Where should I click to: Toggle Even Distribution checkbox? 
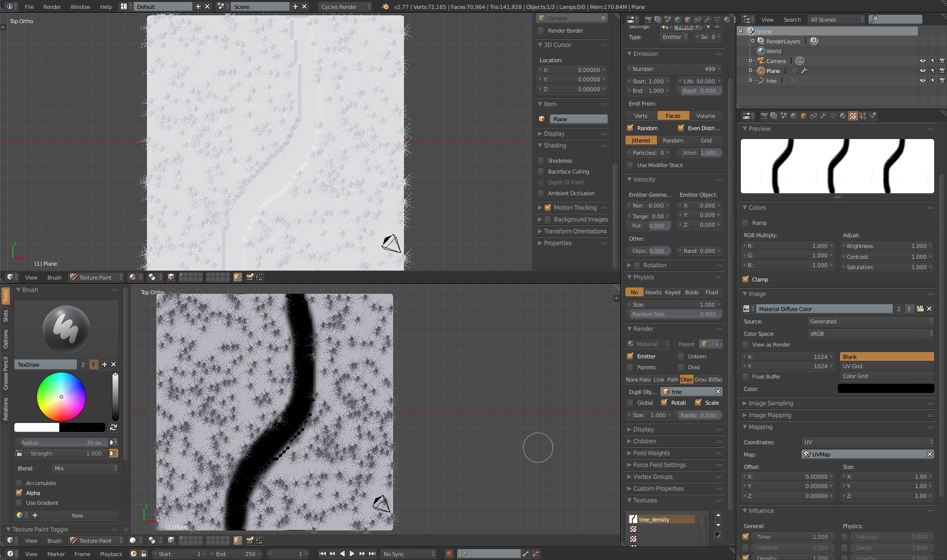(x=681, y=128)
